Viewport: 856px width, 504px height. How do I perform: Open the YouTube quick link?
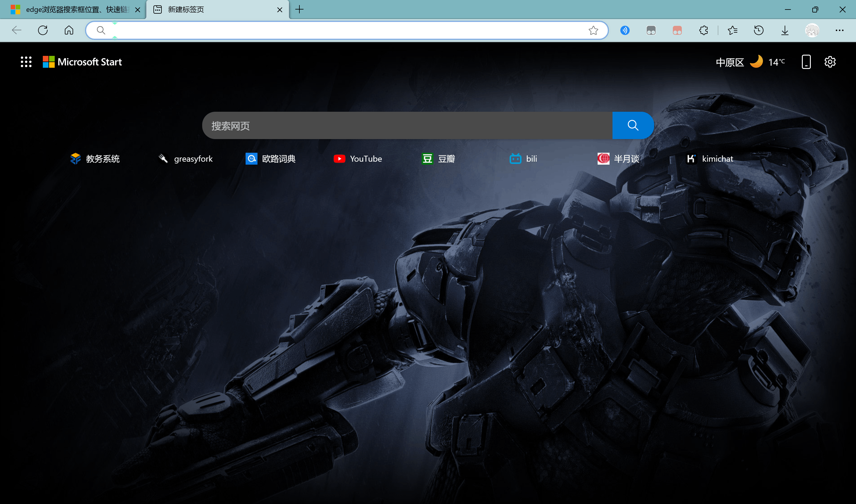tap(358, 159)
